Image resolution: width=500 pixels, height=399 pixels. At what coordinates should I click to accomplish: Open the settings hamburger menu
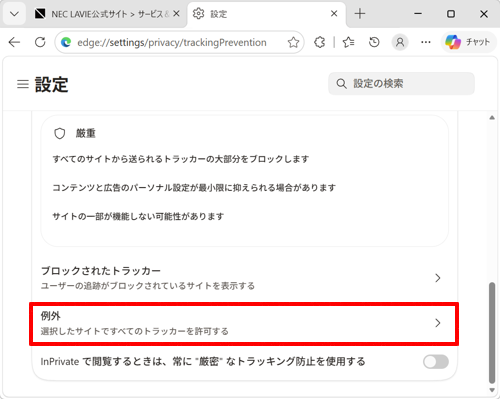click(23, 84)
